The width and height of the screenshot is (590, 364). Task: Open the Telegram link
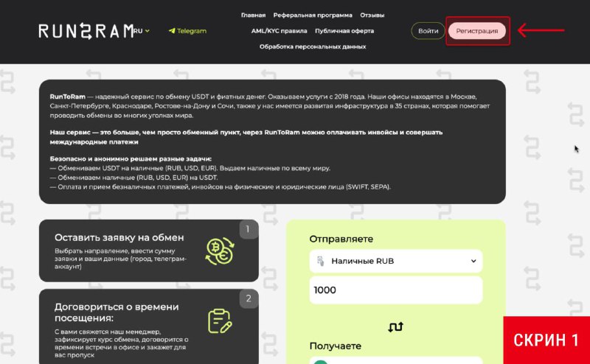(x=187, y=31)
